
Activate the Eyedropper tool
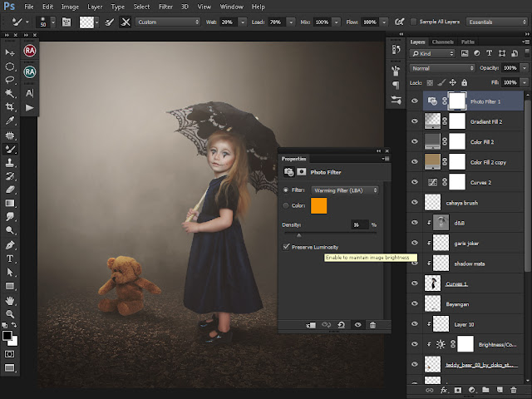click(x=10, y=121)
